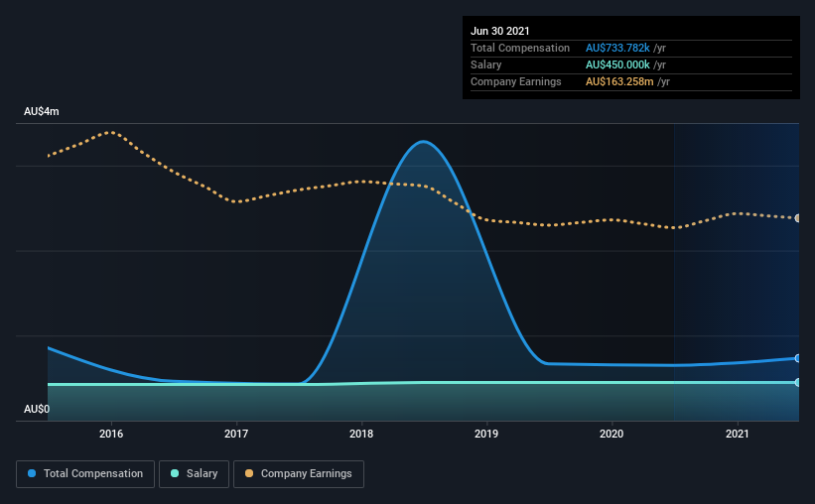The image size is (815, 504).
Task: Click the AU$163.258m company earnings value
Action: coord(619,82)
